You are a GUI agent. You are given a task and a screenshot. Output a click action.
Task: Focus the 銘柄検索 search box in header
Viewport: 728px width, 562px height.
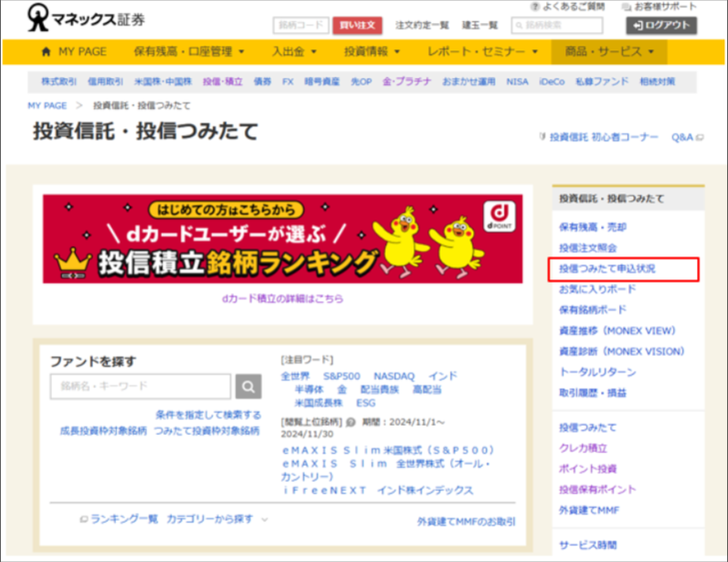pos(557,25)
